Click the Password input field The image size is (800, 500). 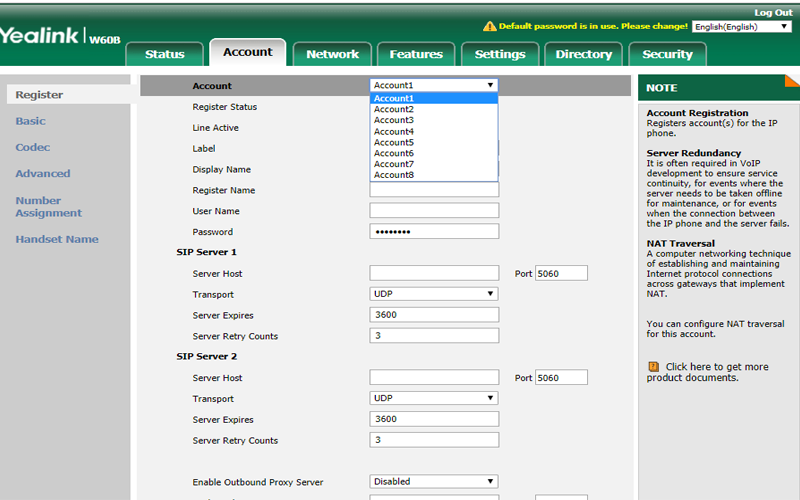pos(434,231)
